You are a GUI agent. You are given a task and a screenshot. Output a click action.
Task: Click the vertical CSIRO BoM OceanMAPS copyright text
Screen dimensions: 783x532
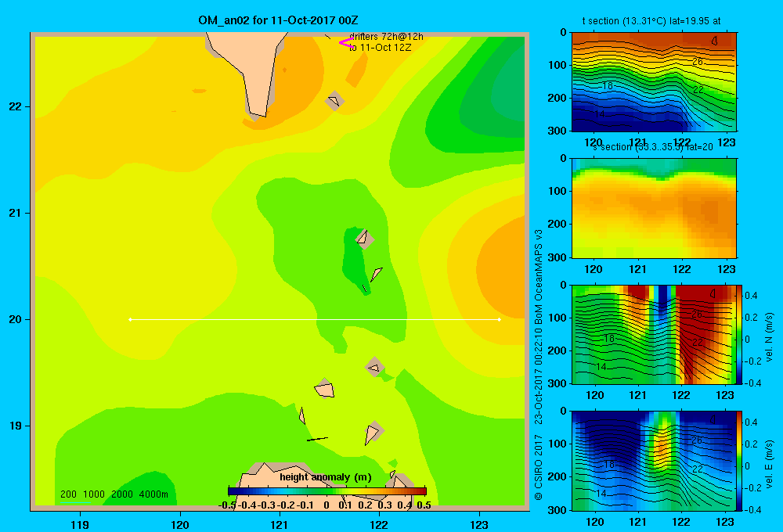539,365
